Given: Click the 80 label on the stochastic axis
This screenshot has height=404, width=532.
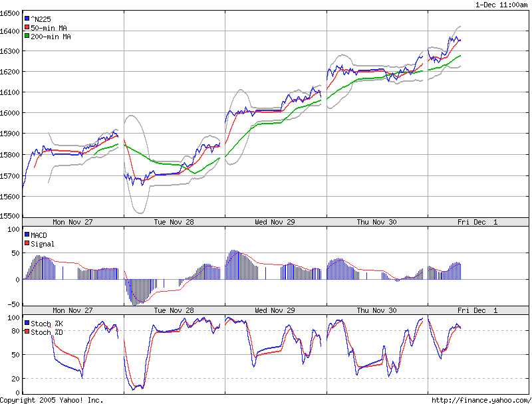Looking at the screenshot, I should 15,331.
